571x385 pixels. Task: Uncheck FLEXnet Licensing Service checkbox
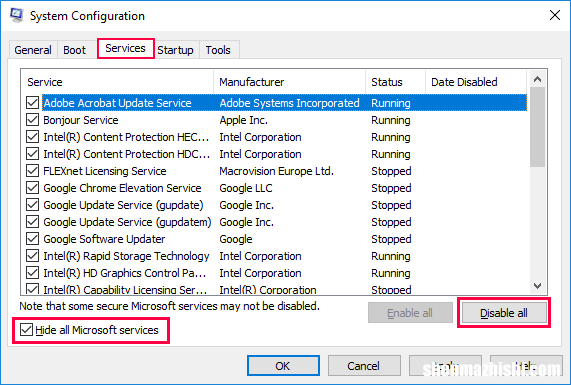point(32,171)
